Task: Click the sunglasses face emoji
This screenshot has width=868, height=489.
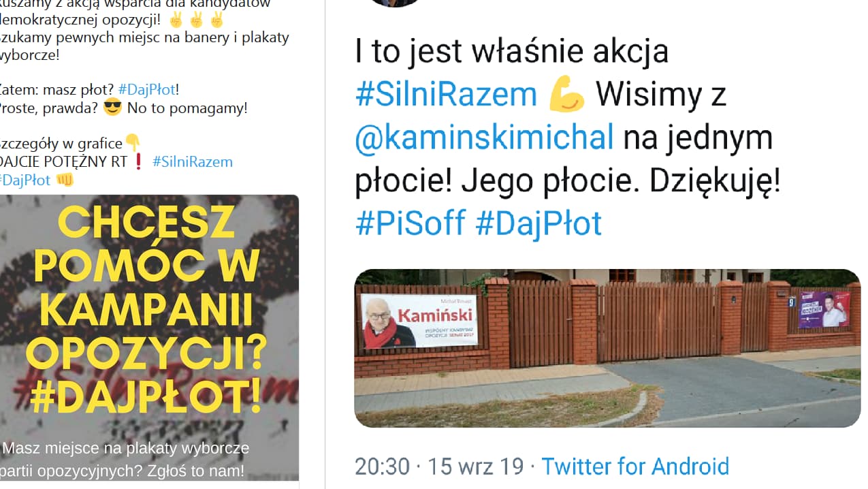Action: tap(112, 108)
